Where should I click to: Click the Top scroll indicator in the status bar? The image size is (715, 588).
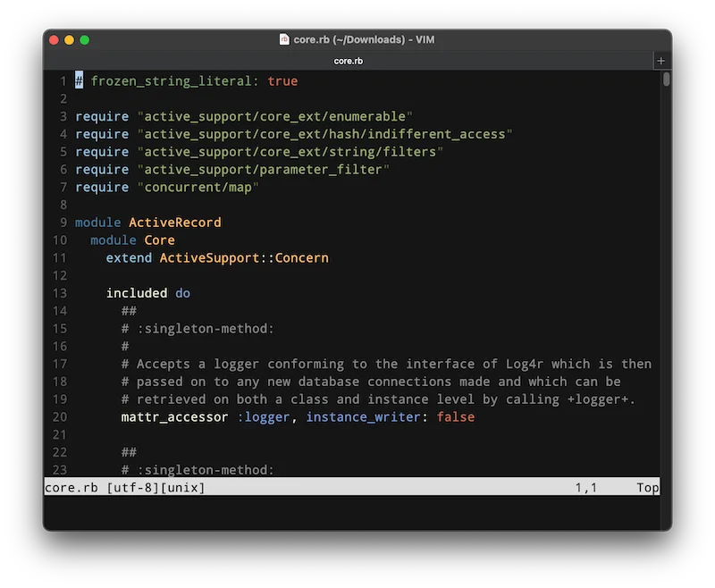648,487
